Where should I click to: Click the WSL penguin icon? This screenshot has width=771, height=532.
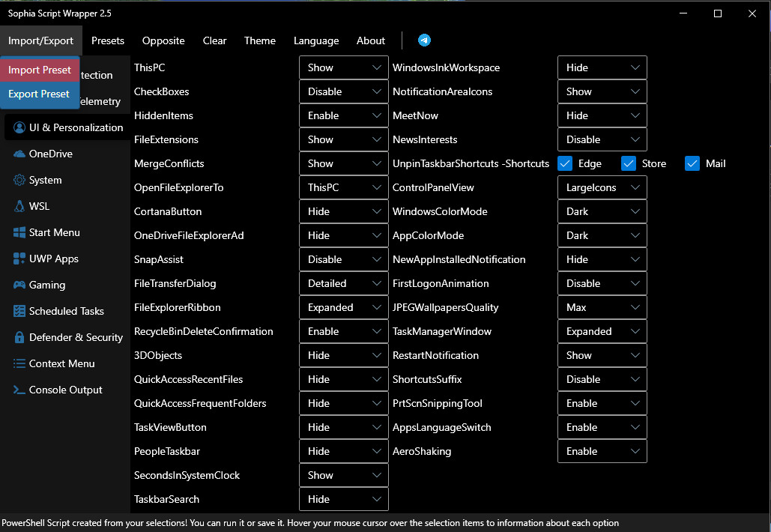point(19,206)
